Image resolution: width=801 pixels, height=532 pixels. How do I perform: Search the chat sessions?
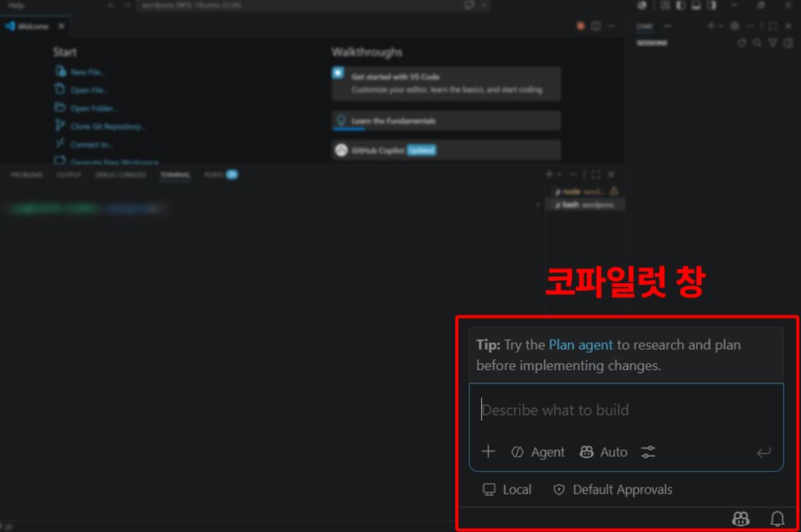tap(757, 43)
